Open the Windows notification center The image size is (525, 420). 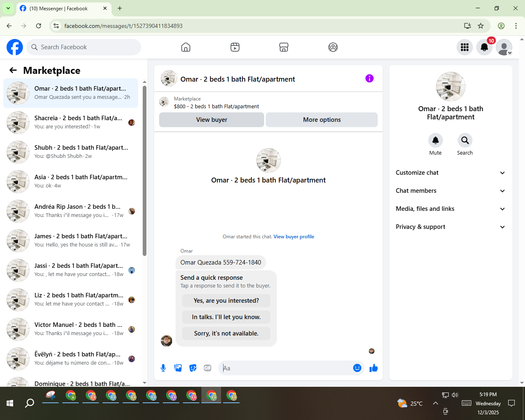511,403
